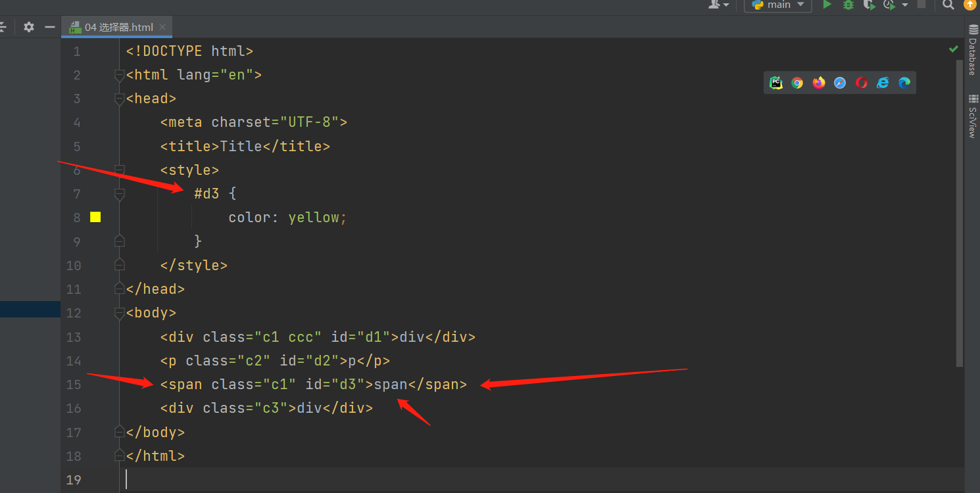Click the Title text in title tag

[x=241, y=146]
